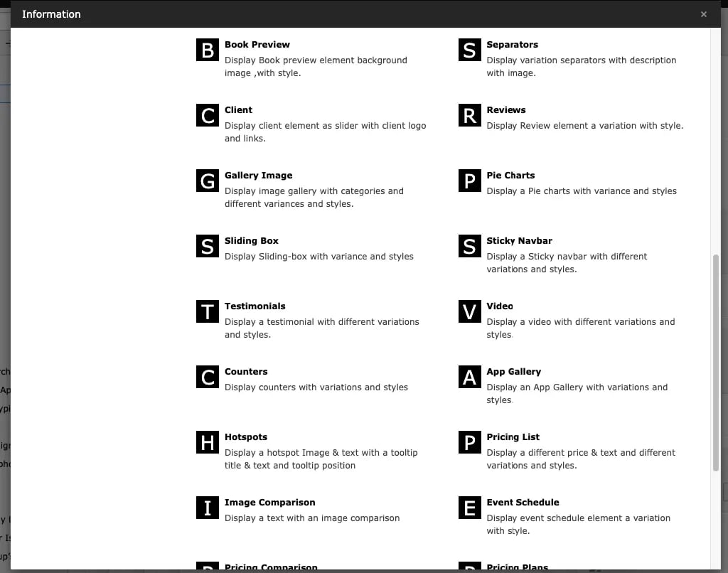
Task: Select the App Gallery title
Action: [x=513, y=372]
